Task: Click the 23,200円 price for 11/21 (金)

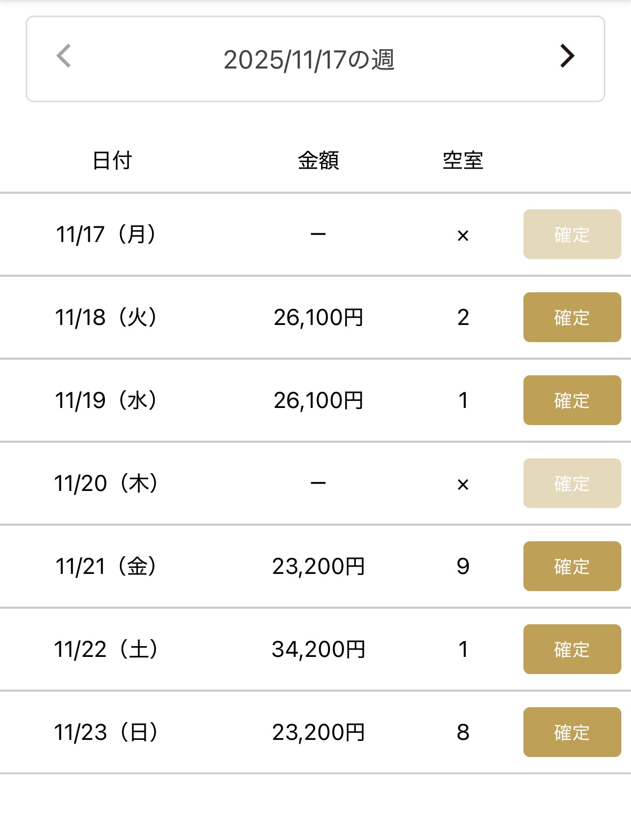Action: click(318, 566)
